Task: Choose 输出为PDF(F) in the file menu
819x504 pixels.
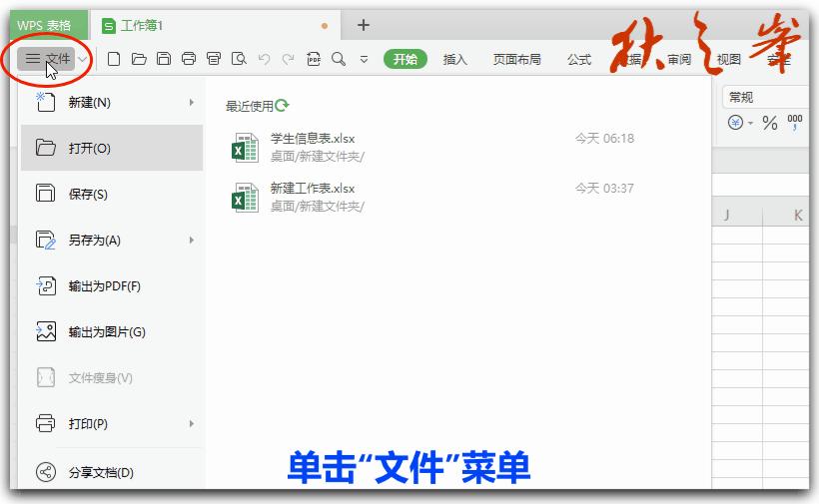Action: tap(112, 285)
